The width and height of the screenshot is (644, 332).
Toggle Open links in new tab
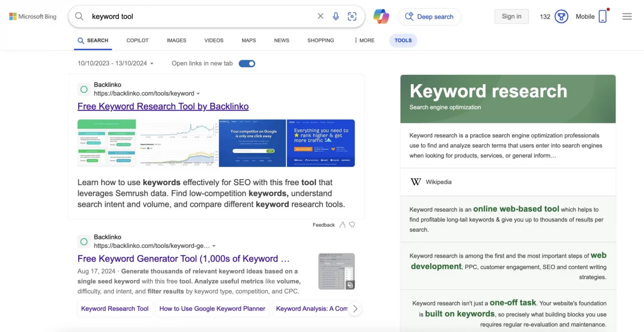click(x=247, y=64)
